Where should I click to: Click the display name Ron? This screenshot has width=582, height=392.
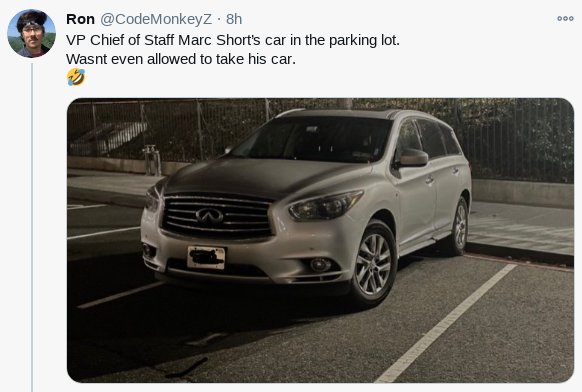(x=80, y=19)
